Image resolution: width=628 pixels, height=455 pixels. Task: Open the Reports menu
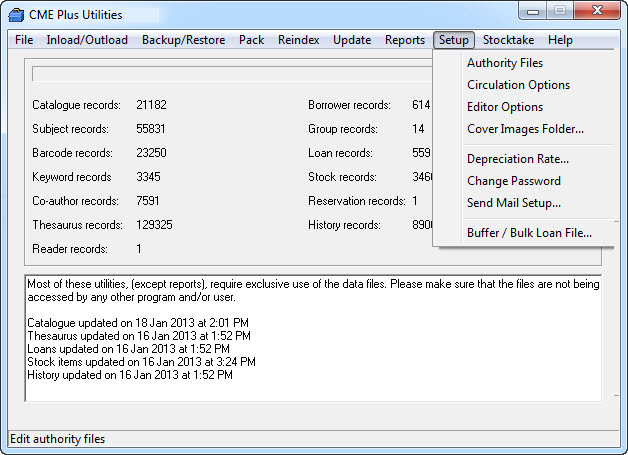click(405, 40)
